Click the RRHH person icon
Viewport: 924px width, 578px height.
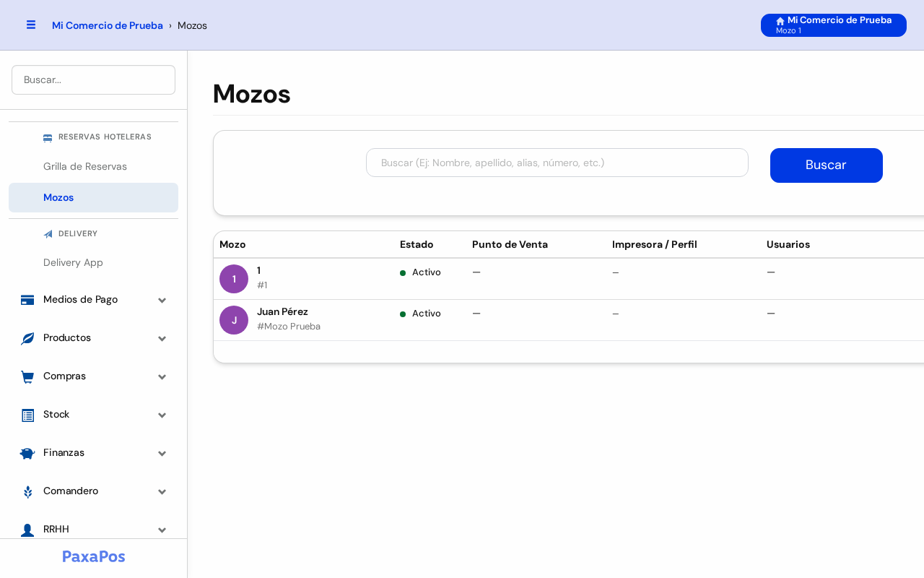point(27,530)
